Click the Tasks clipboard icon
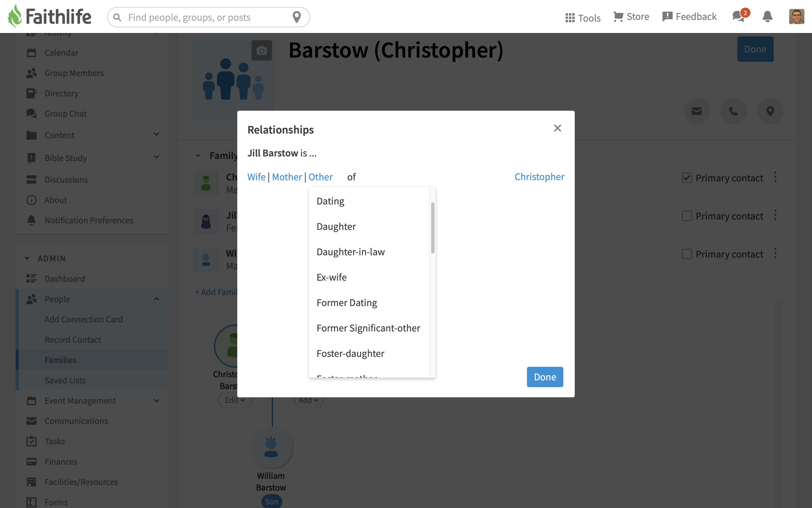812x508 pixels. (31, 441)
